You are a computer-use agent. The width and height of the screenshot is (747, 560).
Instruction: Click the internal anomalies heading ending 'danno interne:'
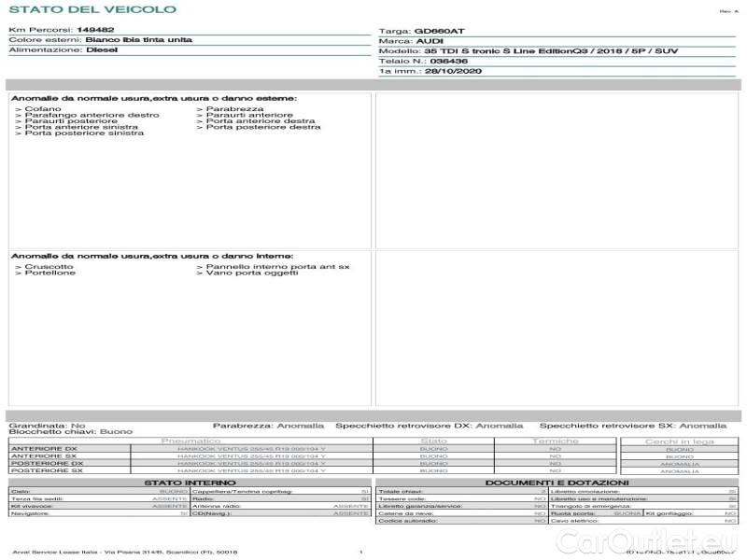pyautogui.click(x=152, y=256)
